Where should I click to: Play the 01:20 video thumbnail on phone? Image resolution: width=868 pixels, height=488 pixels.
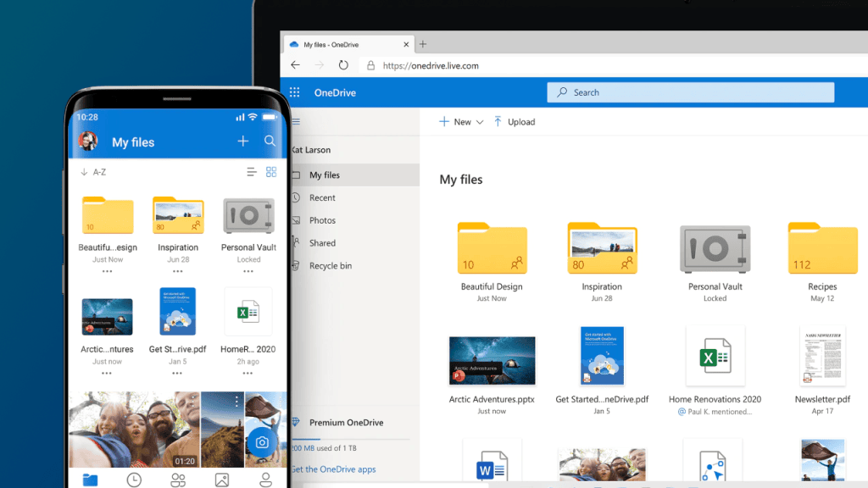coord(135,430)
